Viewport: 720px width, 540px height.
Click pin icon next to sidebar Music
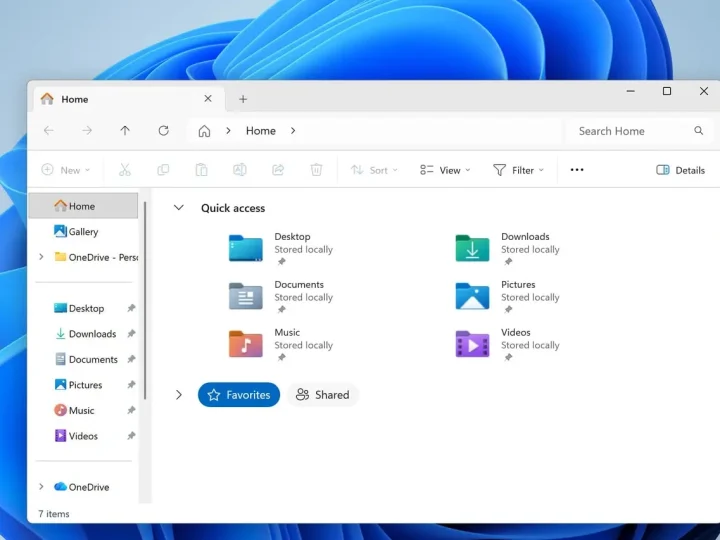(x=131, y=410)
